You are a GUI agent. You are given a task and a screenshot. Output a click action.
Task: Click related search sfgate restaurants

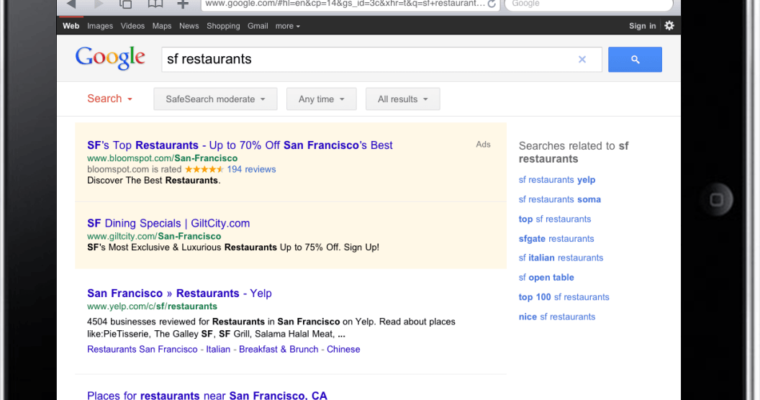click(556, 239)
